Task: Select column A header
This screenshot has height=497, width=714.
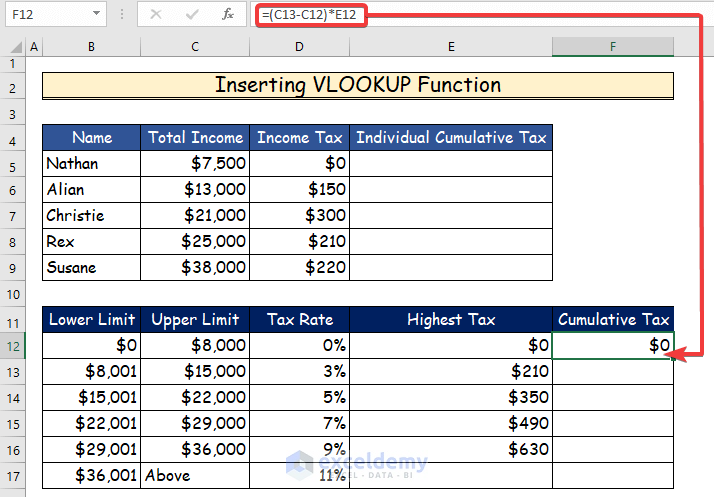Action: coord(34,47)
